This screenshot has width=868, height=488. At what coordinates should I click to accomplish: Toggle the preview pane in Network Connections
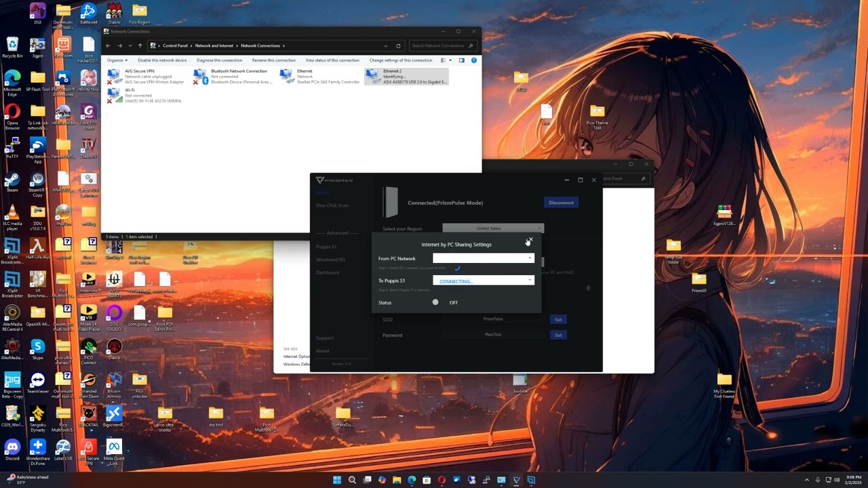(x=462, y=60)
